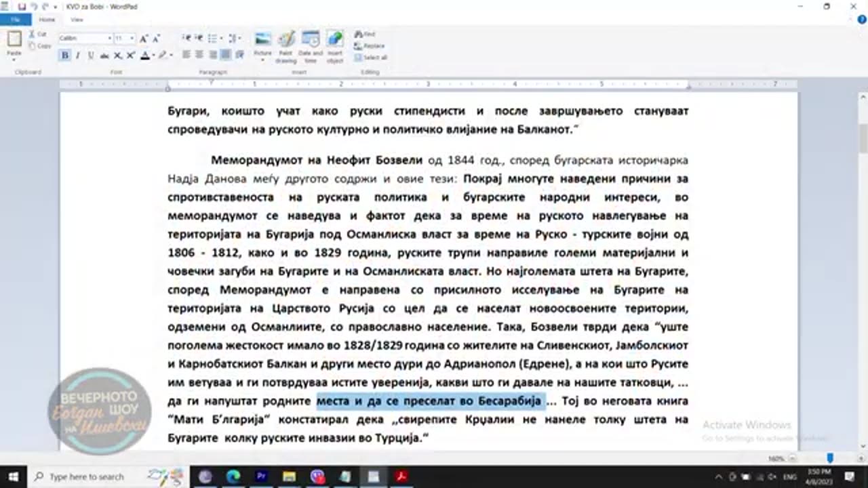This screenshot has height=488, width=868.
Task: Click the vertical scrollbar thumb
Action: coord(863,139)
